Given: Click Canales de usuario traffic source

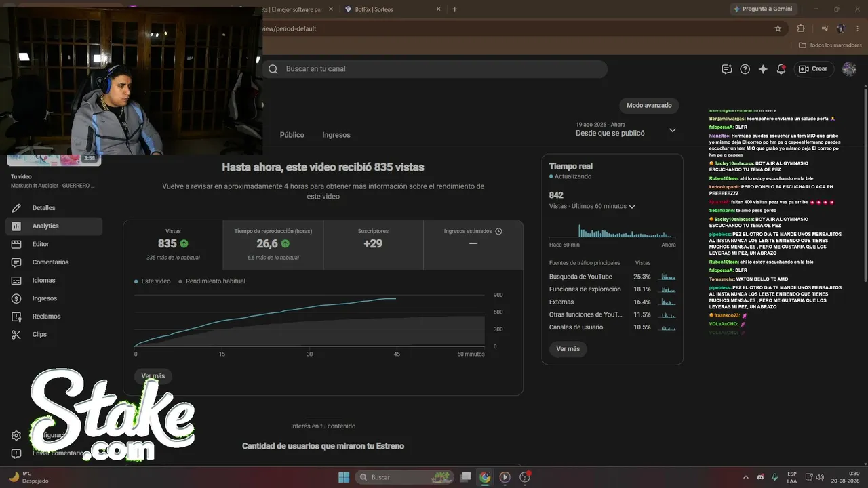Looking at the screenshot, I should 612,327.
